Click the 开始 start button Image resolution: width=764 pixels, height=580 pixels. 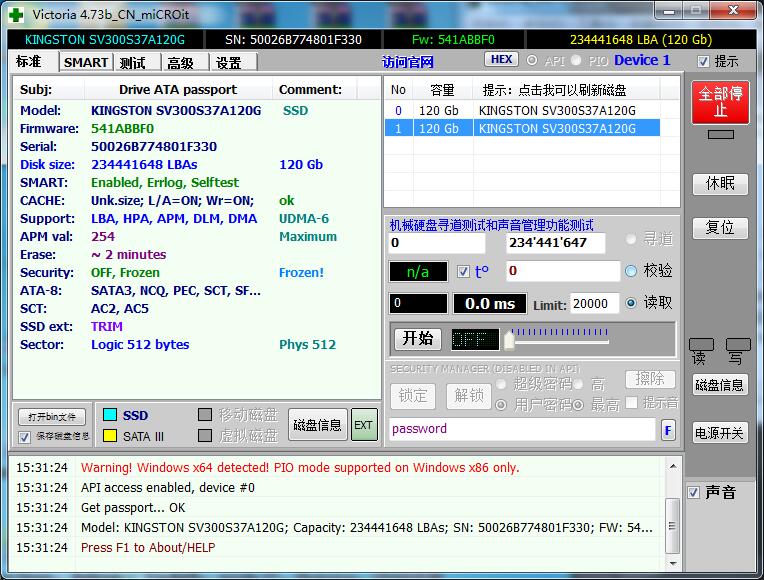[417, 338]
